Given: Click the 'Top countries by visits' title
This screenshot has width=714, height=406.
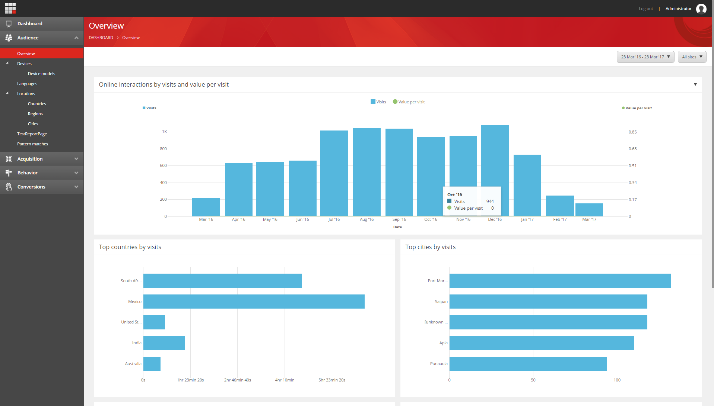Looking at the screenshot, I should [x=130, y=247].
